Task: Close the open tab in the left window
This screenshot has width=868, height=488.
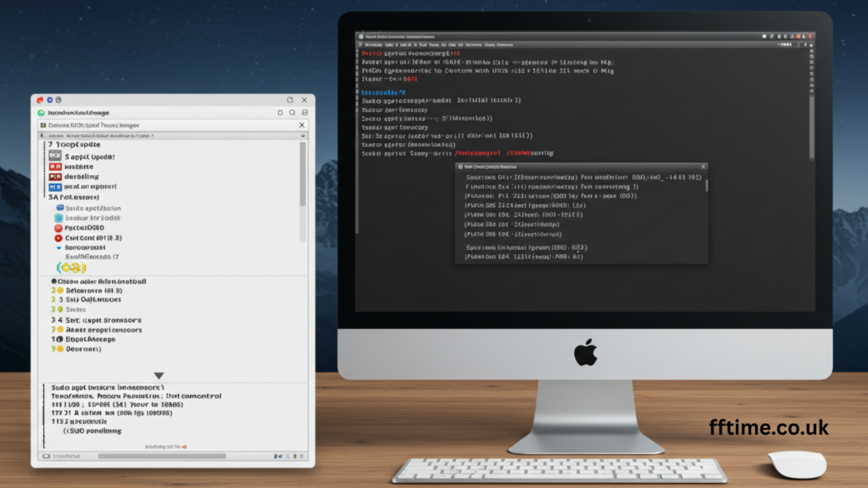Action: pyautogui.click(x=302, y=125)
